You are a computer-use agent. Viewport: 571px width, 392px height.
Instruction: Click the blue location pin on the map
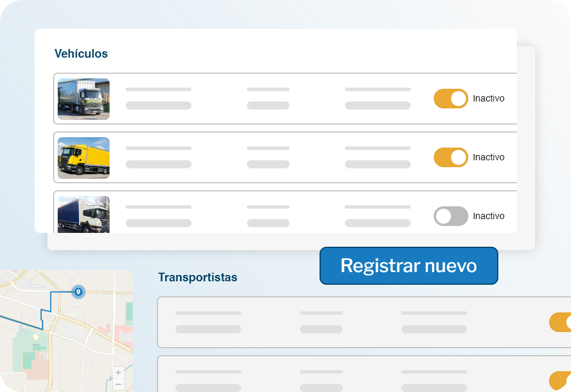[78, 292]
